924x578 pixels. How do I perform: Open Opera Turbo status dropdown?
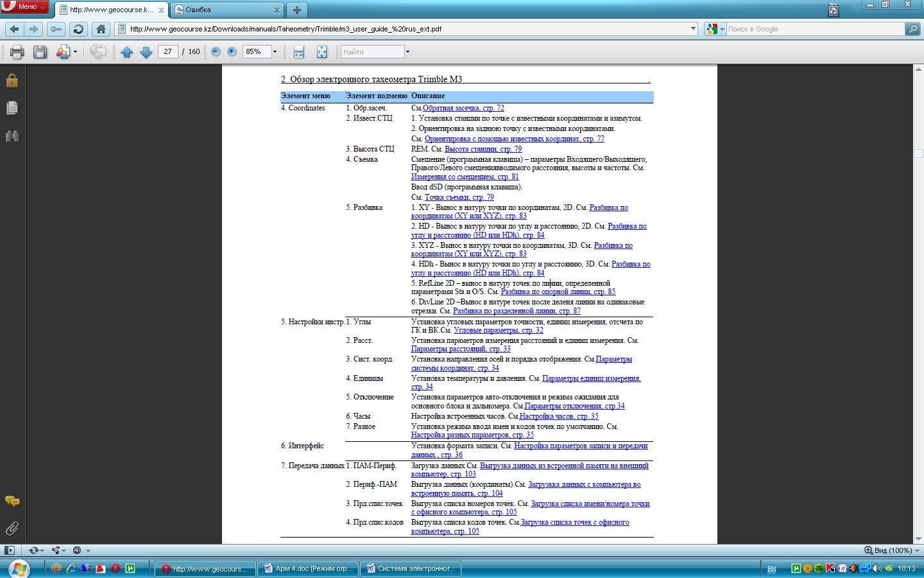[81, 550]
